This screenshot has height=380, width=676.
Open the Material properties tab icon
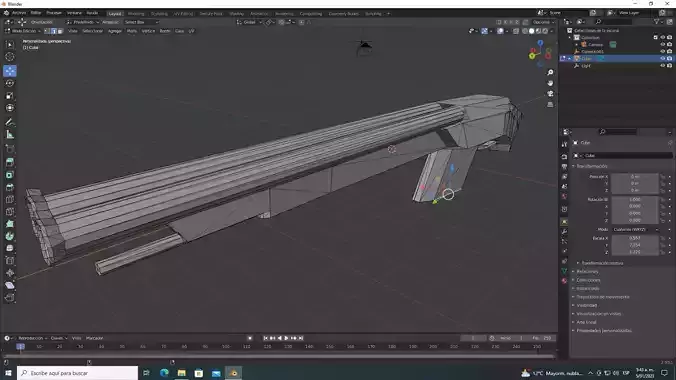pyautogui.click(x=564, y=281)
